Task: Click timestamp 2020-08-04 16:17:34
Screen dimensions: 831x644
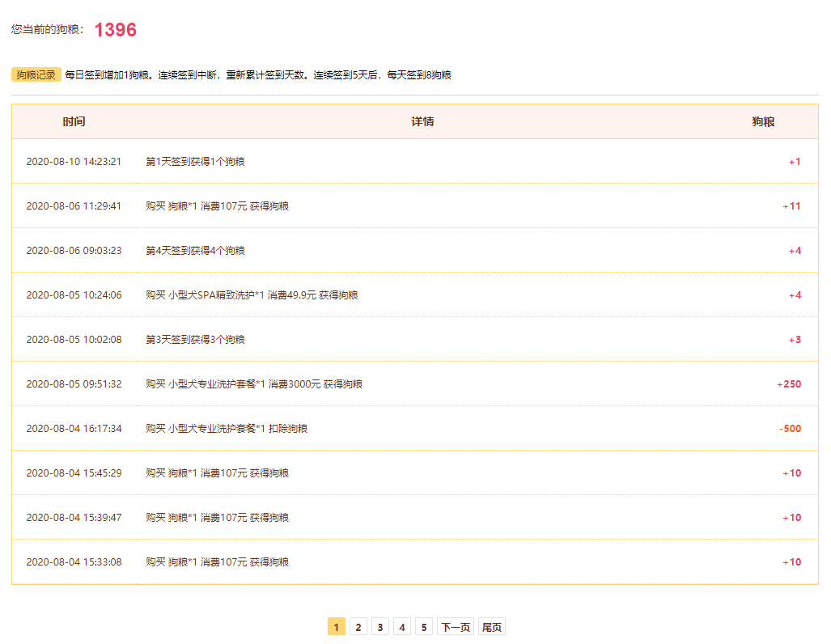Action: tap(74, 428)
